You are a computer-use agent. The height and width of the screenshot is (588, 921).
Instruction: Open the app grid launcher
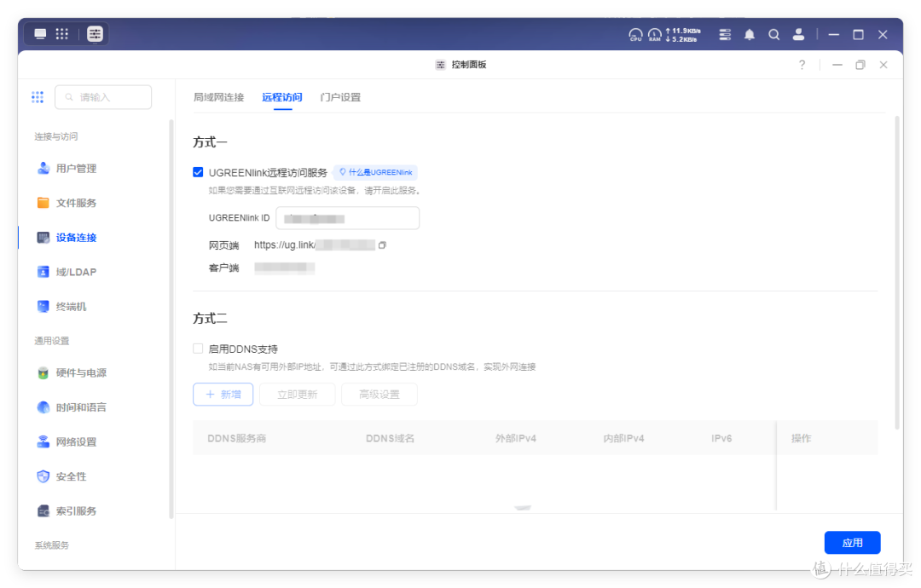61,34
